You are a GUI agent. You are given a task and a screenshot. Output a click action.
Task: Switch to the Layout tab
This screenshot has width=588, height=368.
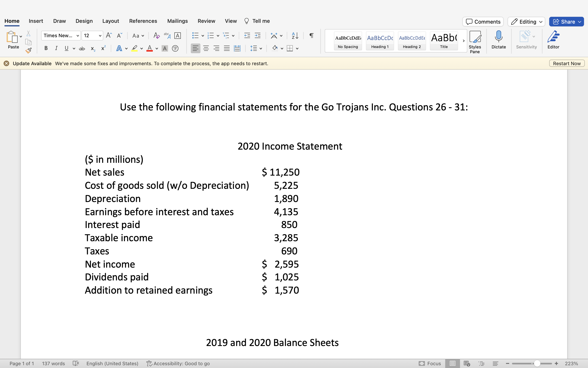[110, 21]
